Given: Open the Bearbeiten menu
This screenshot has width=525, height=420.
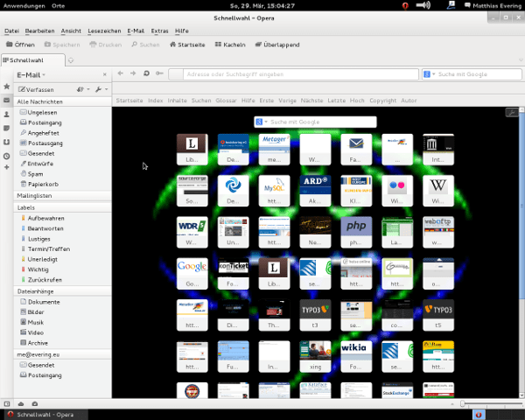Looking at the screenshot, I should coord(40,31).
